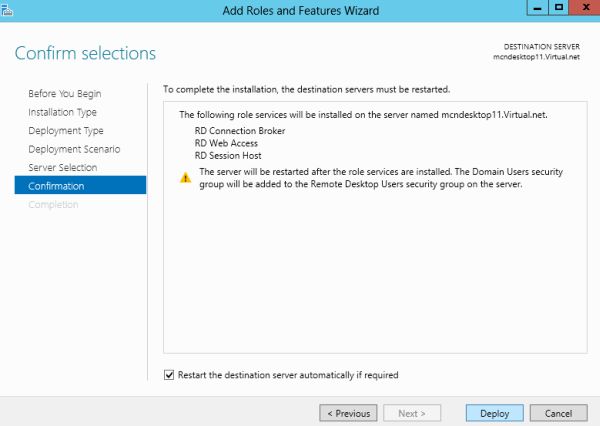Image resolution: width=600 pixels, height=426 pixels.
Task: Minimize the Add Roles and Features Wizard
Action: (x=537, y=7)
